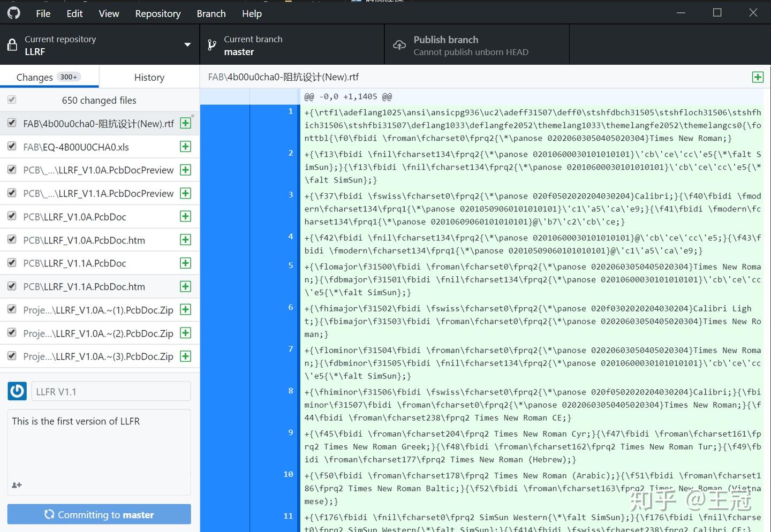Switch to the History tab
The height and width of the screenshot is (532, 771).
coord(148,77)
